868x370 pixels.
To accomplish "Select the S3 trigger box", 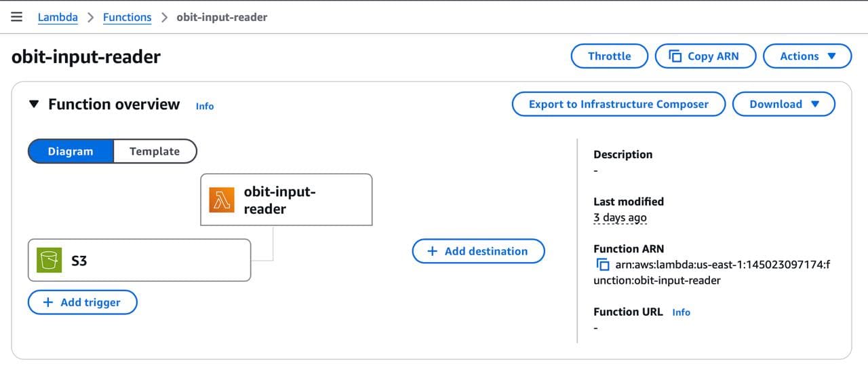I will coord(139,260).
